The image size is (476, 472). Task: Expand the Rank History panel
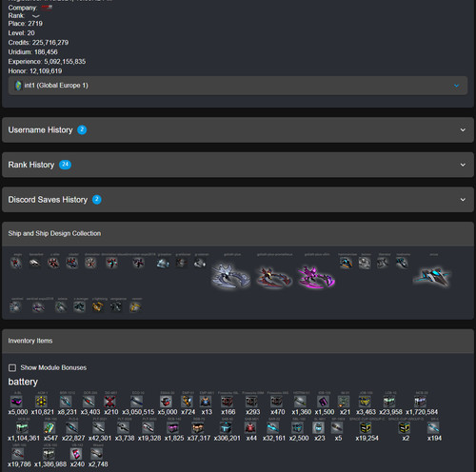click(238, 165)
